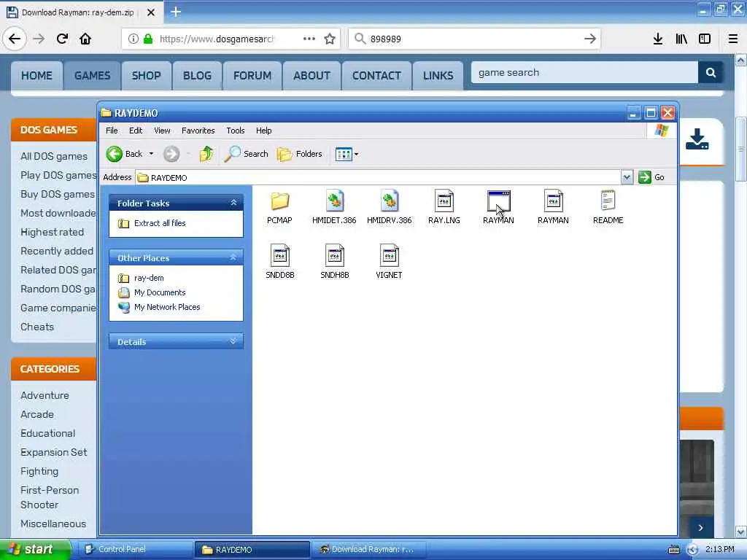The image size is (747, 560).
Task: Reload the browser page
Action: pyautogui.click(x=63, y=39)
